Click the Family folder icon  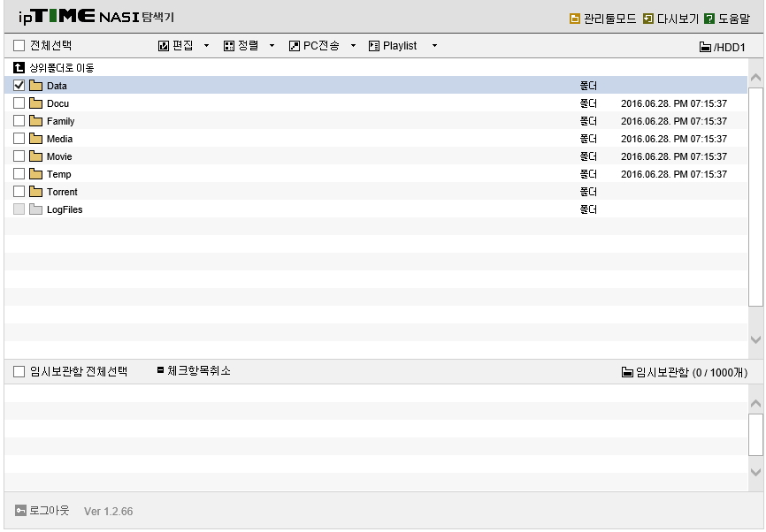[x=35, y=120]
